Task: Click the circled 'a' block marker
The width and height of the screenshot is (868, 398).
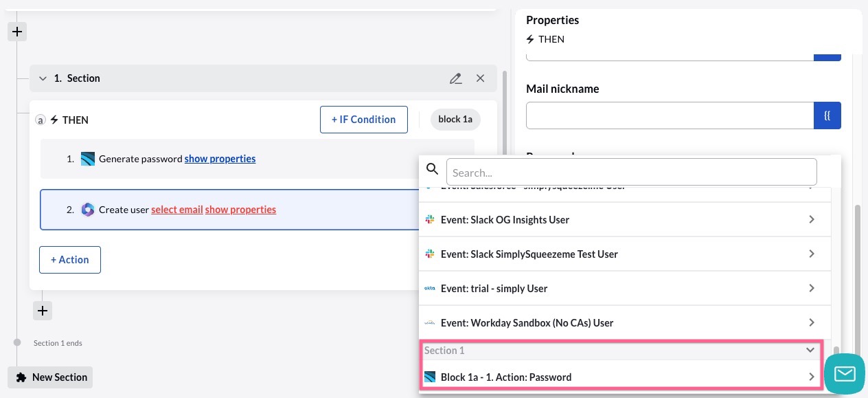Action: [x=41, y=120]
